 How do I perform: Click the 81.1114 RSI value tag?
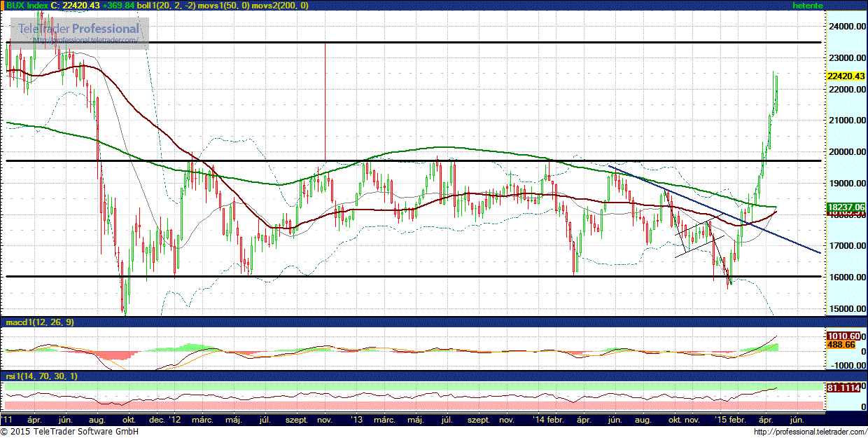click(843, 387)
